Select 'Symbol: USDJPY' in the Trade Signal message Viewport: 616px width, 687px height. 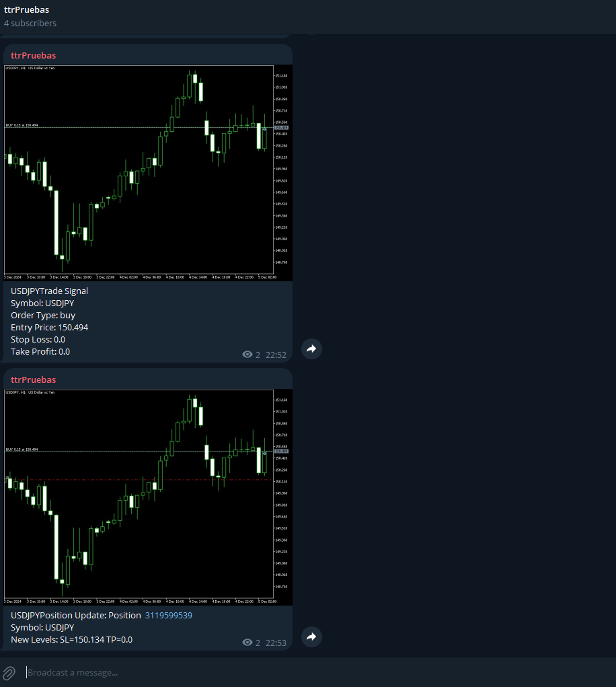pyautogui.click(x=42, y=303)
